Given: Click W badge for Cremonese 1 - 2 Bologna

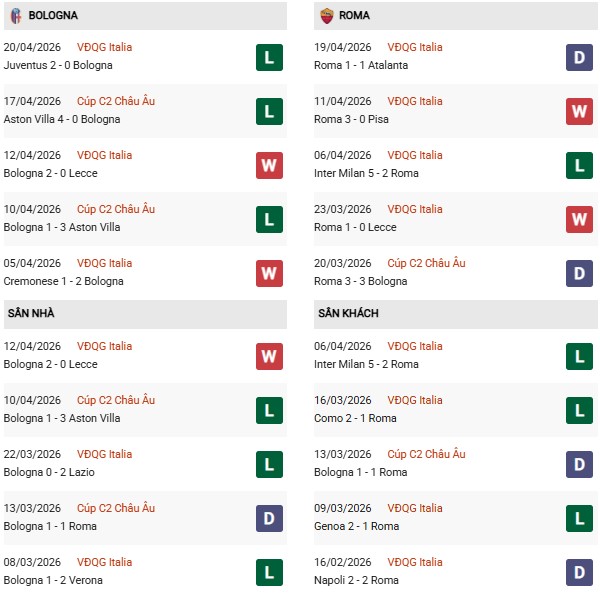Looking at the screenshot, I should [269, 273].
